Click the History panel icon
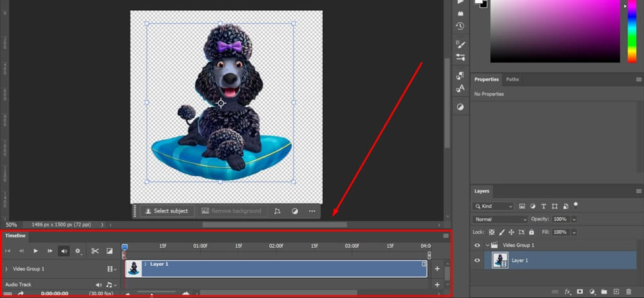The height and width of the screenshot is (298, 644). 460,26
